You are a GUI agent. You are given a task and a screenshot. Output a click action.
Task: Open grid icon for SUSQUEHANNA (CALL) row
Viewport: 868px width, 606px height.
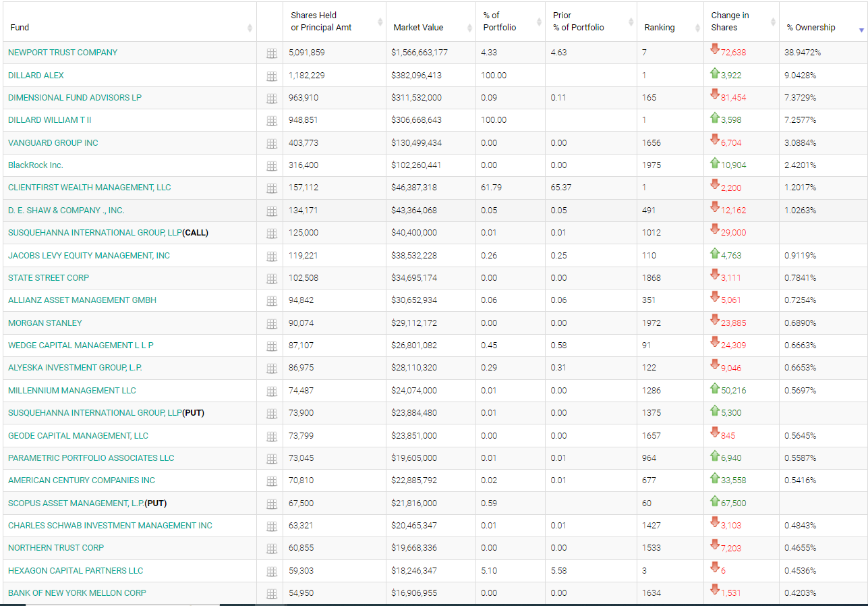click(x=272, y=233)
